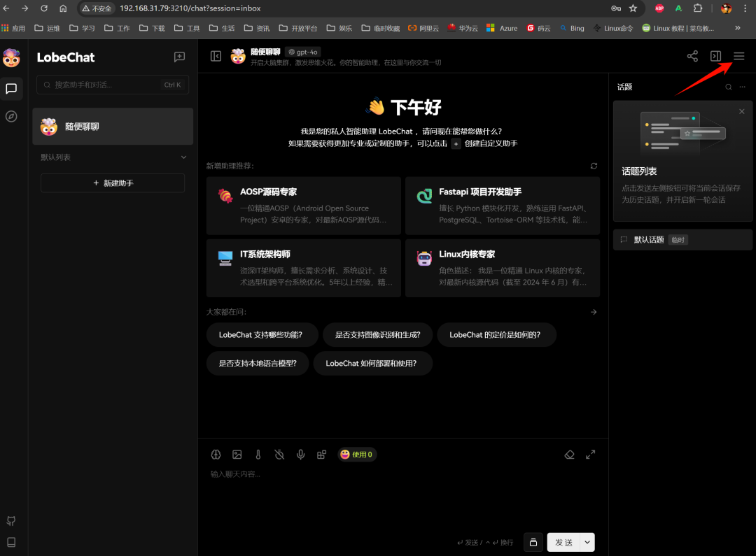Click the 随便聊聊 avatar in chat header
Image resolution: width=756 pixels, height=556 pixels.
(238, 57)
